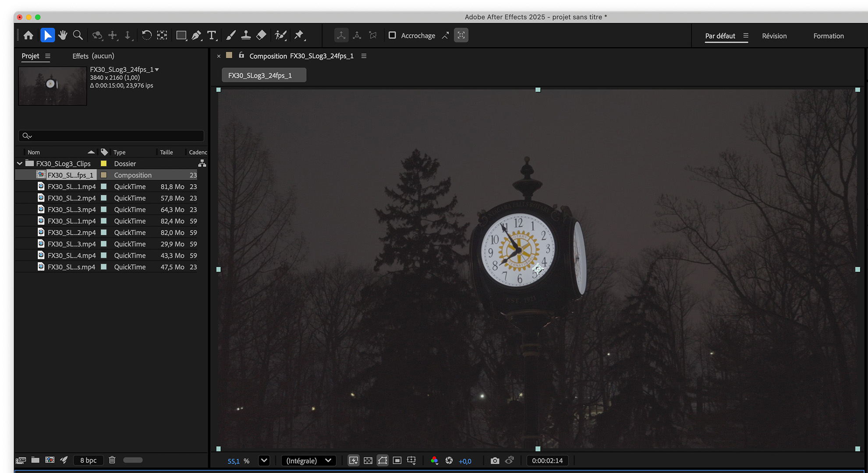Viewport: 868px width, 473px height.
Task: Toggle the transparency grid button
Action: 368,460
